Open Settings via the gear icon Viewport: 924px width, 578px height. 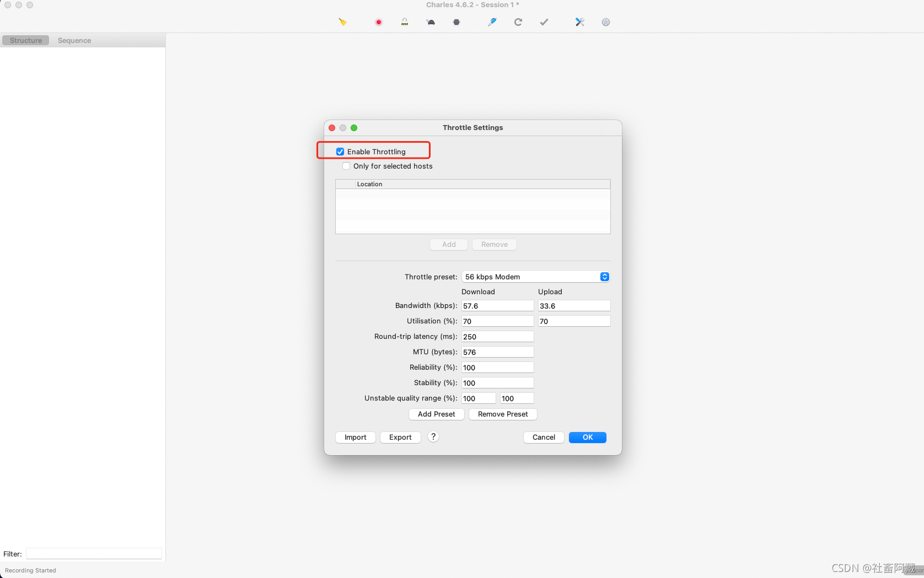[606, 22]
